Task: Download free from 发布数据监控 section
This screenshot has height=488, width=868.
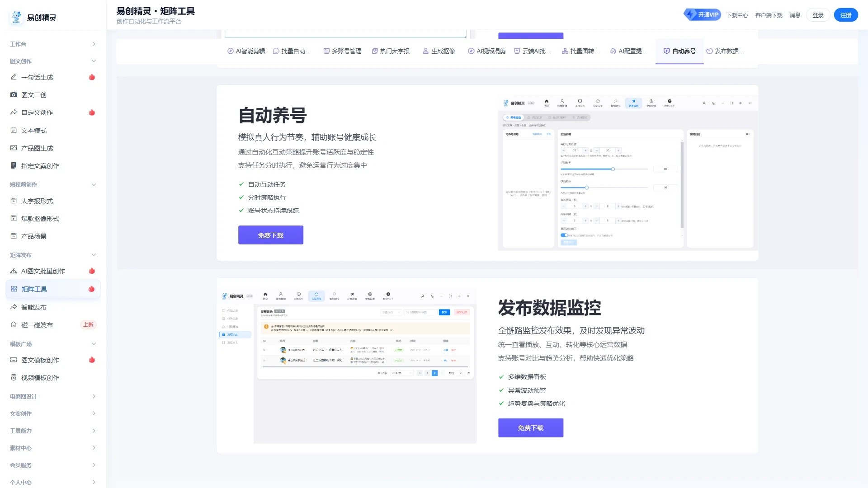Action: click(x=531, y=427)
